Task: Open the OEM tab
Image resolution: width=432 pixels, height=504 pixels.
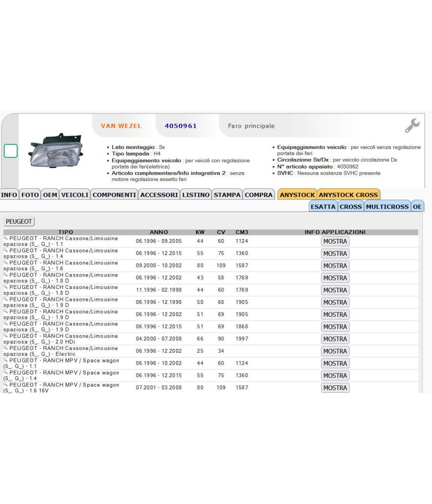Action: point(50,195)
